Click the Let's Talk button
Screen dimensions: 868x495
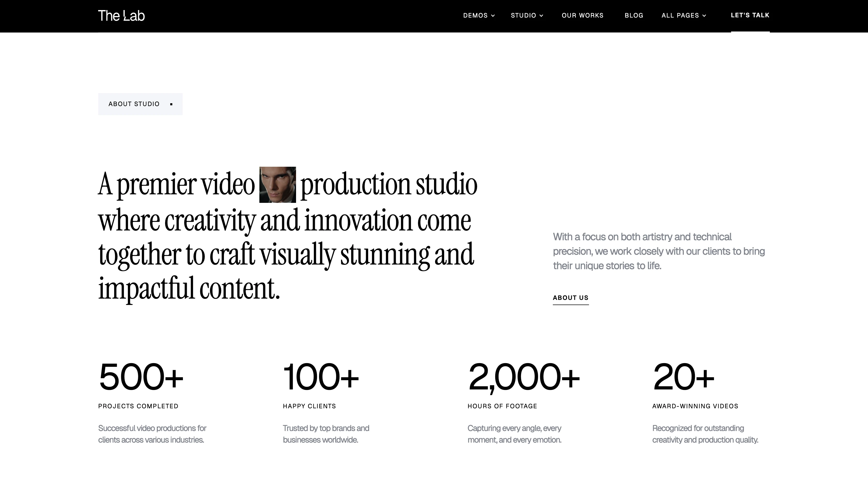coord(750,15)
